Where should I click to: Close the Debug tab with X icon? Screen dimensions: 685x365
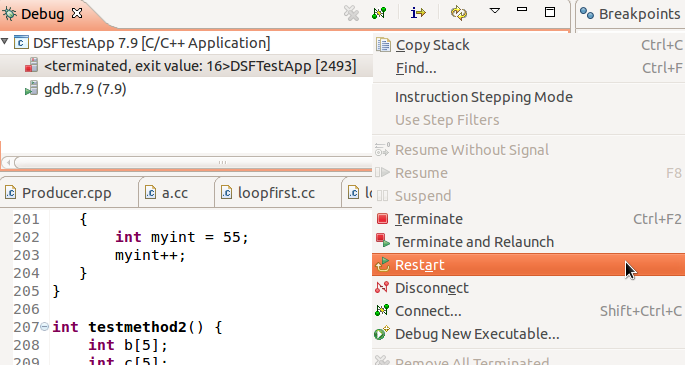77,13
